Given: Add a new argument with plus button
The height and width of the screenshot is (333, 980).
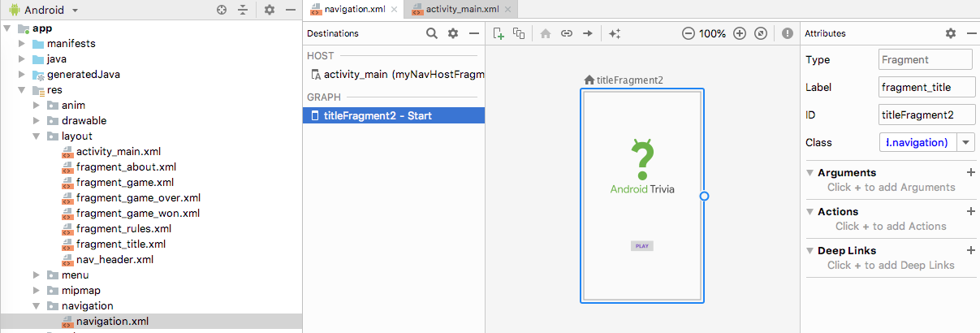Looking at the screenshot, I should (x=970, y=173).
